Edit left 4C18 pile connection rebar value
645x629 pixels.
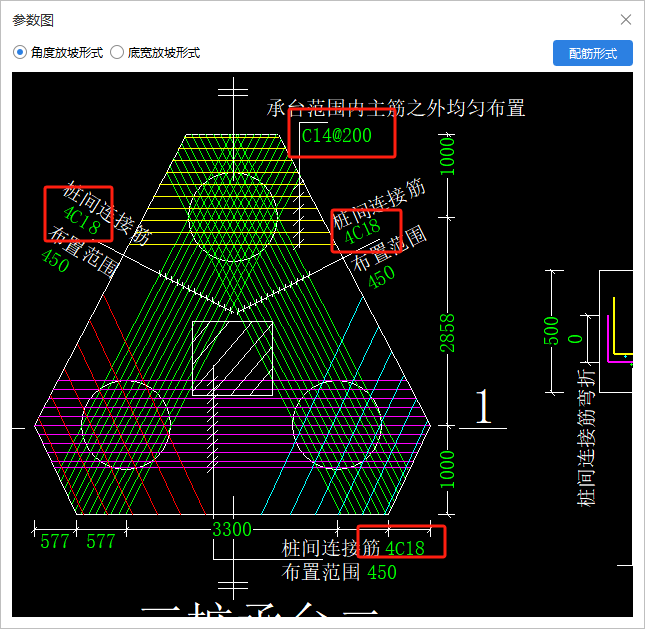[81, 220]
